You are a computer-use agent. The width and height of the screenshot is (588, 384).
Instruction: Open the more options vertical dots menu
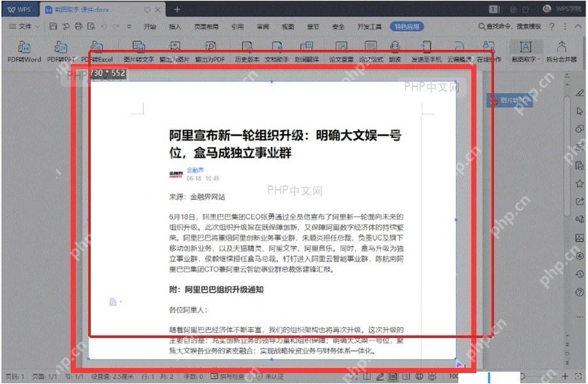[x=565, y=26]
